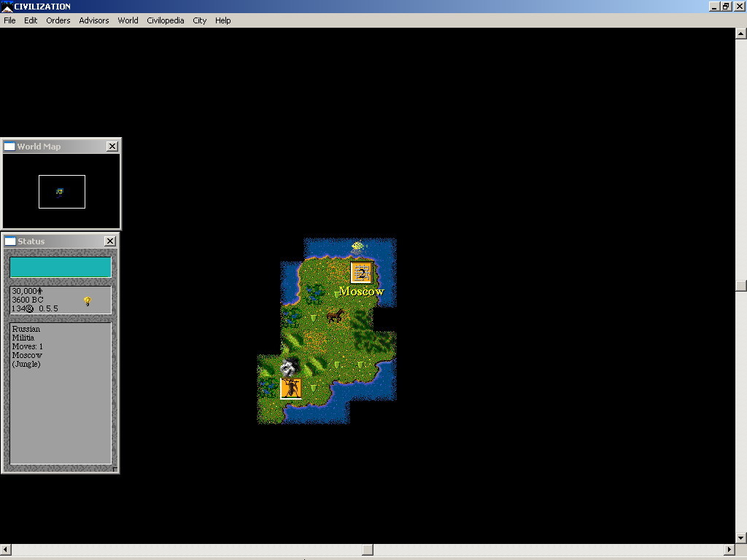Click the 0.5.5 tax rate text
Viewport: 747px width, 560px height.
[49, 308]
